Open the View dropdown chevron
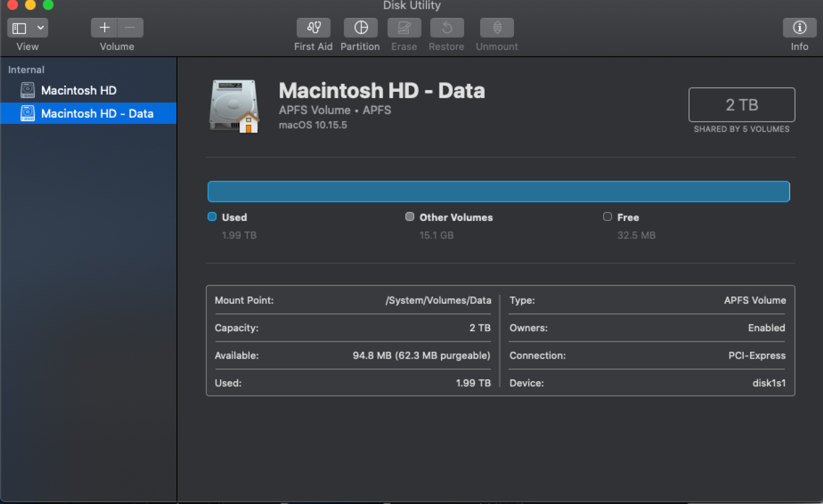Screen dimensions: 823x504 (41, 28)
